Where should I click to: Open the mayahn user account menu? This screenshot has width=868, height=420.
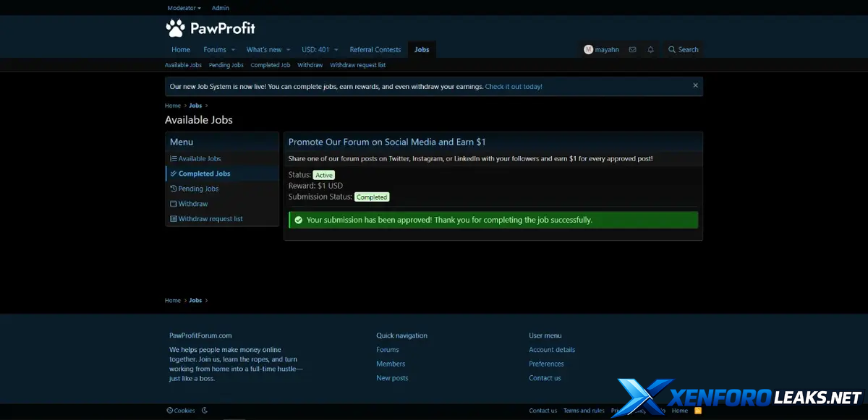click(601, 50)
